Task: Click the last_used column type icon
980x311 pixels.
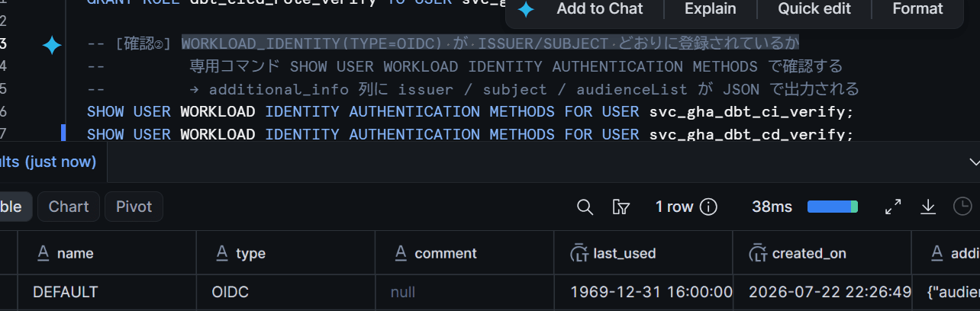Action: pos(579,254)
